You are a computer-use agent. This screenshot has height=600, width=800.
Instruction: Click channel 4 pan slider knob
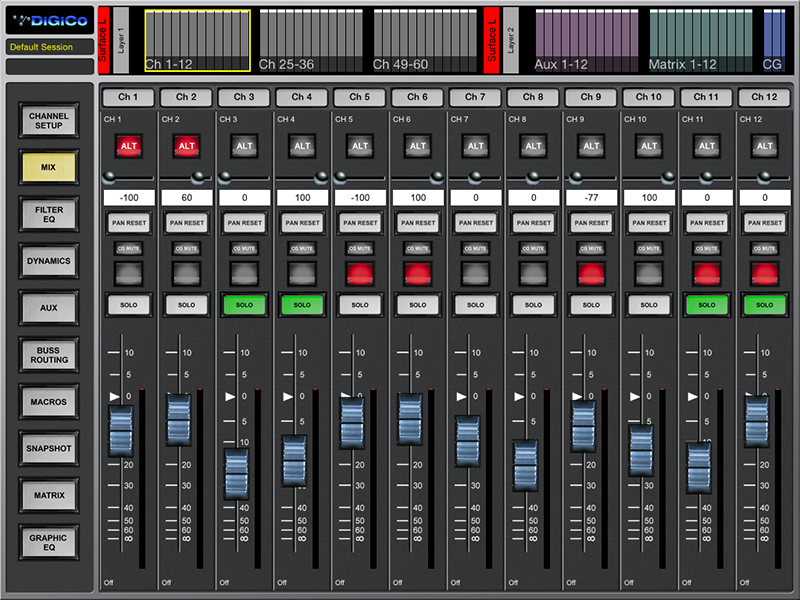(321, 177)
